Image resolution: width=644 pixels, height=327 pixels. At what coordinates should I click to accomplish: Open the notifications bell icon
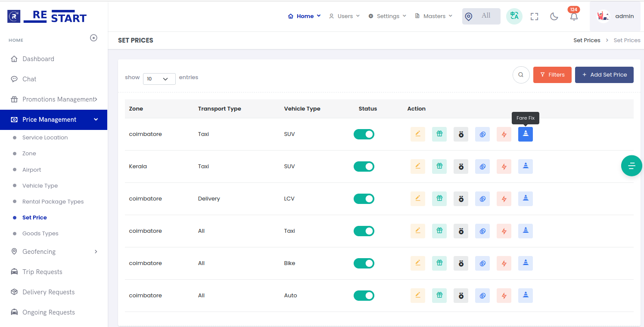(573, 17)
